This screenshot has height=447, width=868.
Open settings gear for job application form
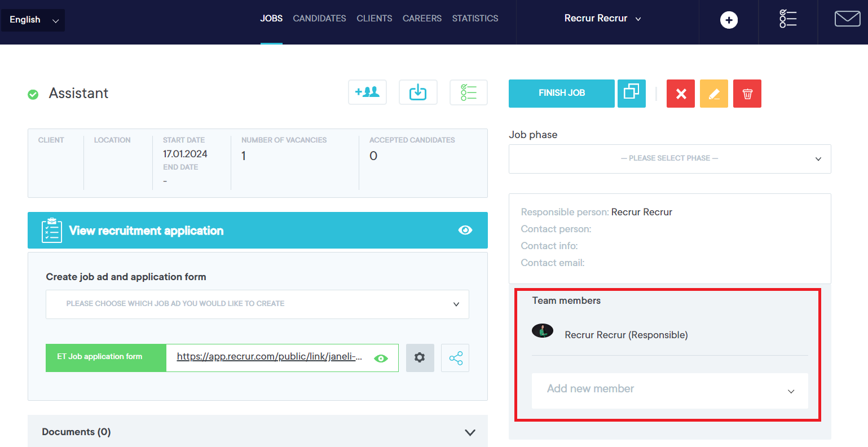(x=420, y=357)
